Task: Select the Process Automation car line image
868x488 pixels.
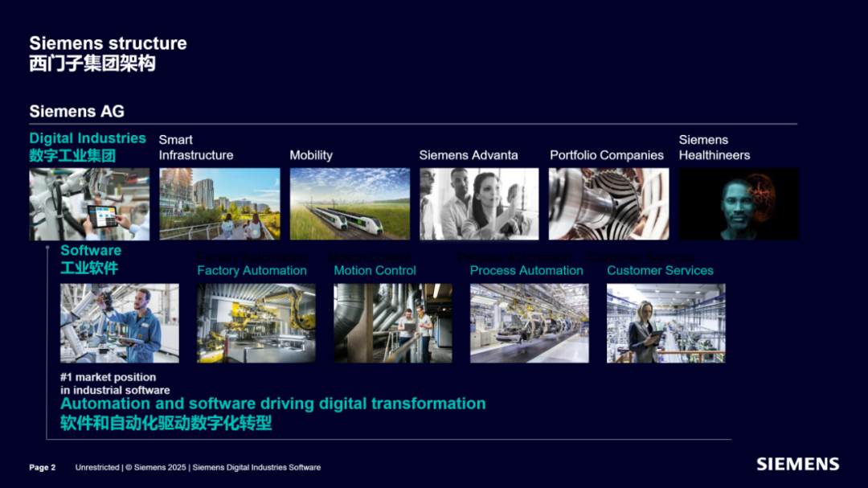Action: pos(530,323)
